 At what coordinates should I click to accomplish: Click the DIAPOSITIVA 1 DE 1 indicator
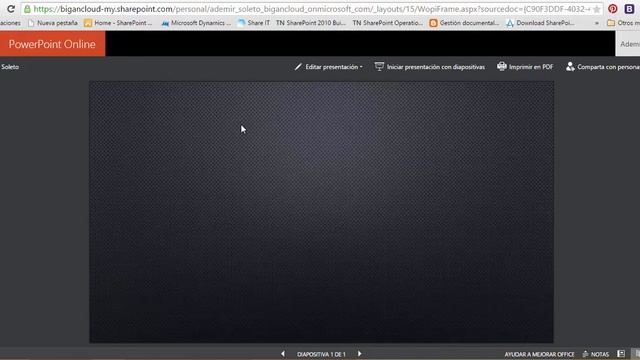[x=321, y=354]
